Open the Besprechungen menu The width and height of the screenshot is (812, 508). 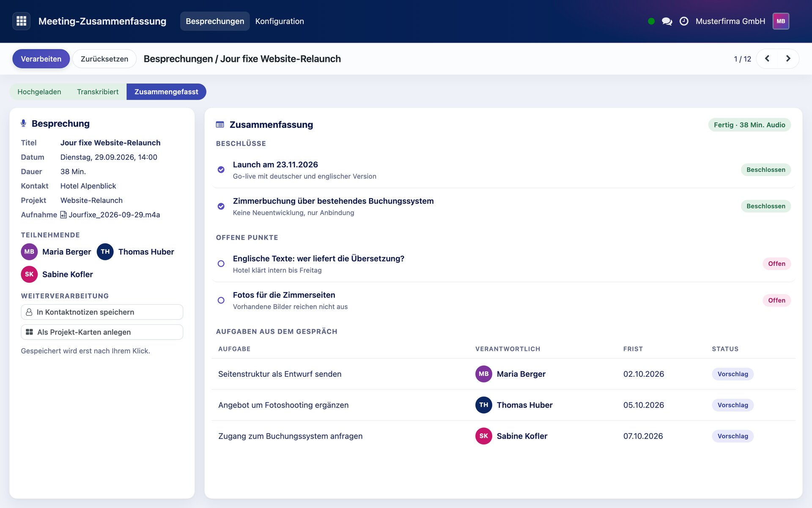click(x=215, y=21)
